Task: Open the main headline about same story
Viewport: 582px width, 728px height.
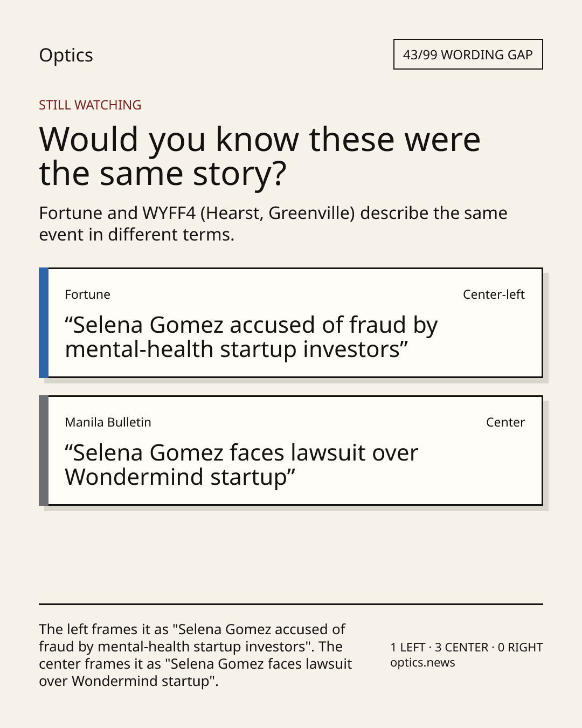Action: tap(260, 156)
